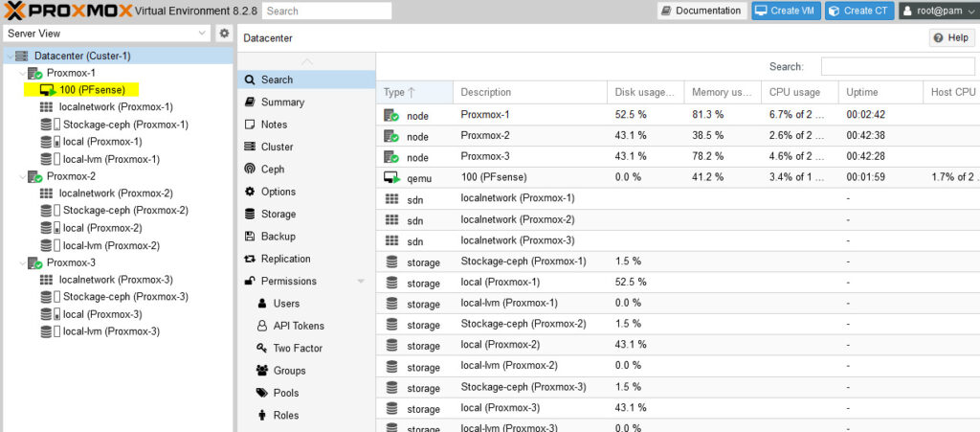Open the Ceph menu icon
The width and height of the screenshot is (980, 432).
(250, 169)
